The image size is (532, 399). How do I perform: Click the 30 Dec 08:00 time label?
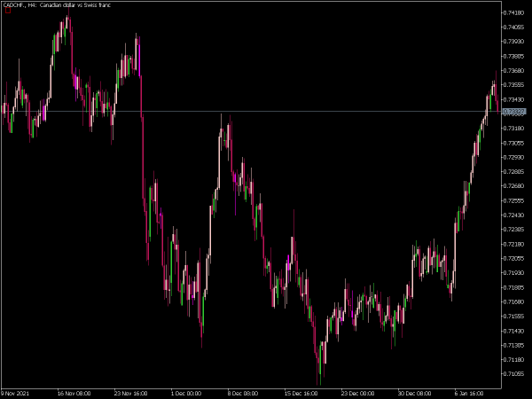(414, 394)
